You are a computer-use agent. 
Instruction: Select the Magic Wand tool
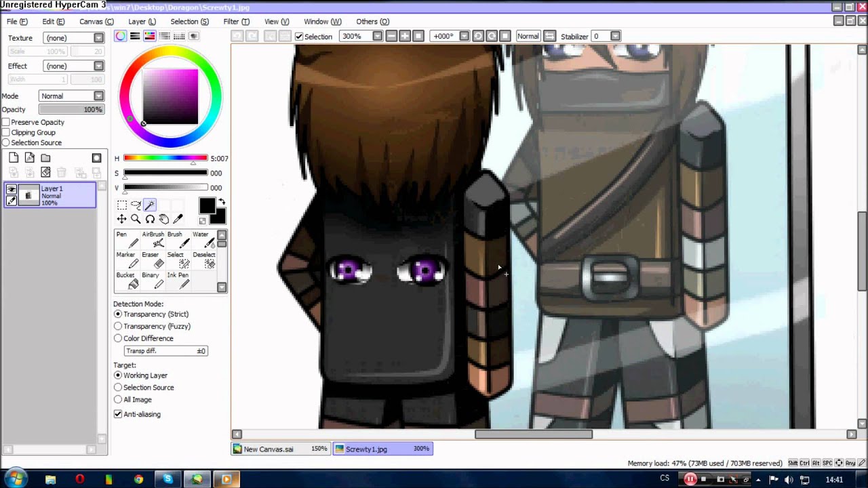[x=150, y=205]
